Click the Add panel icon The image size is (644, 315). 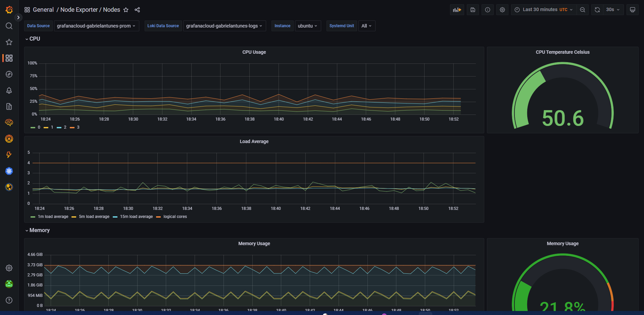click(x=457, y=10)
